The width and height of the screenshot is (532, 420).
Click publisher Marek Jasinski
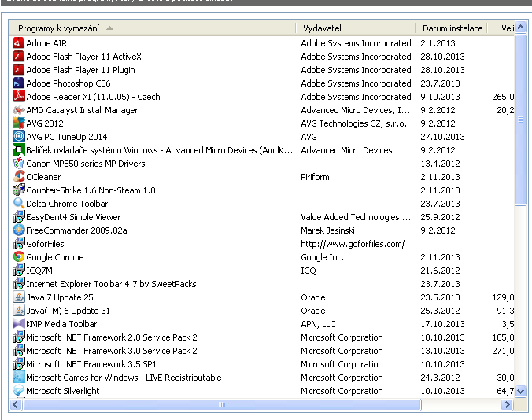pyautogui.click(x=327, y=230)
